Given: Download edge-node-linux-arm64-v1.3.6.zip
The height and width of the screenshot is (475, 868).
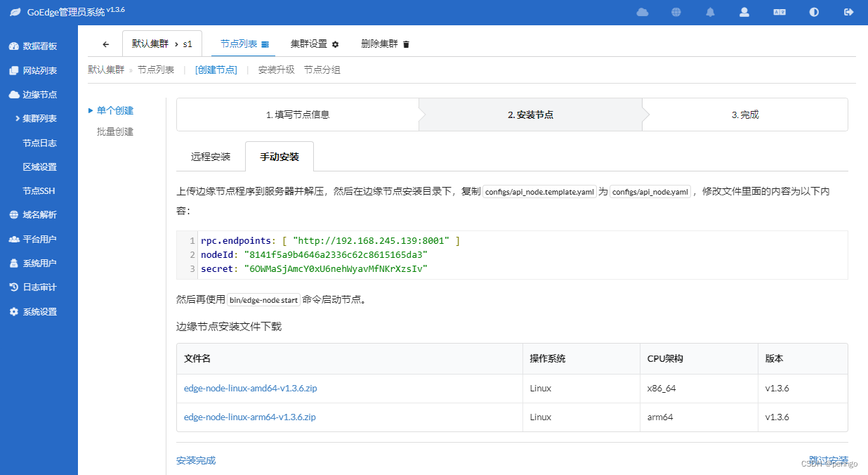Looking at the screenshot, I should coord(250,417).
